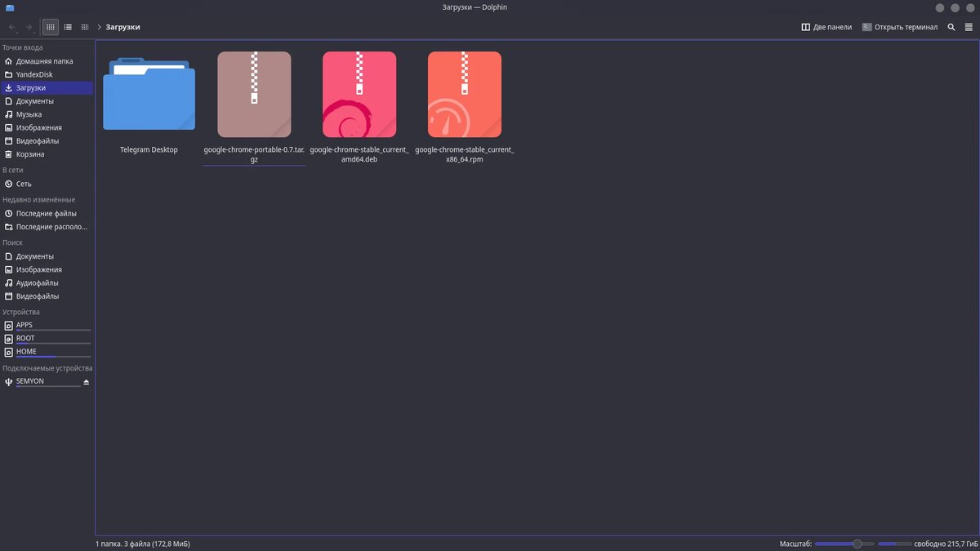Image resolution: width=980 pixels, height=551 pixels.
Task: Switch to Compact list view mode
Action: pos(68,27)
